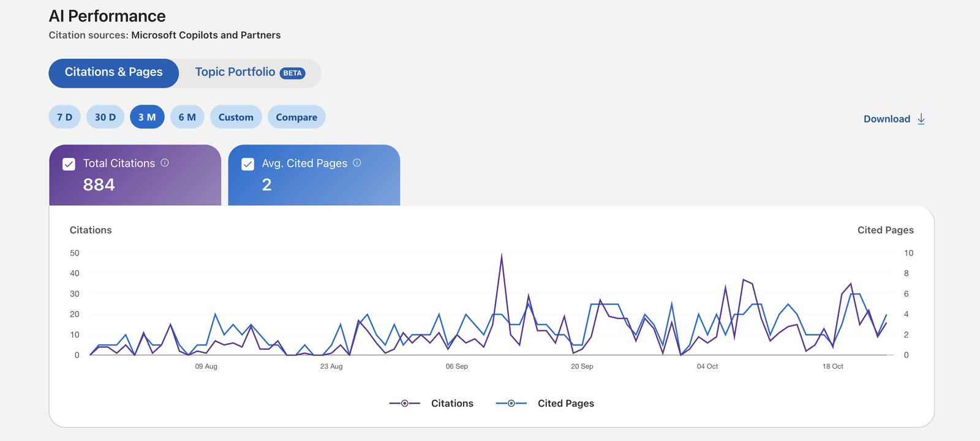Click the 09 Aug axis label

pyautogui.click(x=206, y=366)
